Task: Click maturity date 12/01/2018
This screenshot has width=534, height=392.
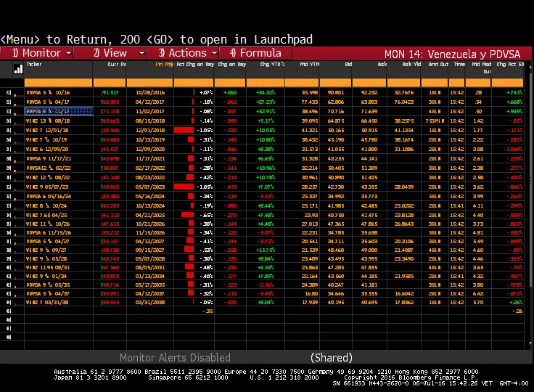Action: point(150,130)
